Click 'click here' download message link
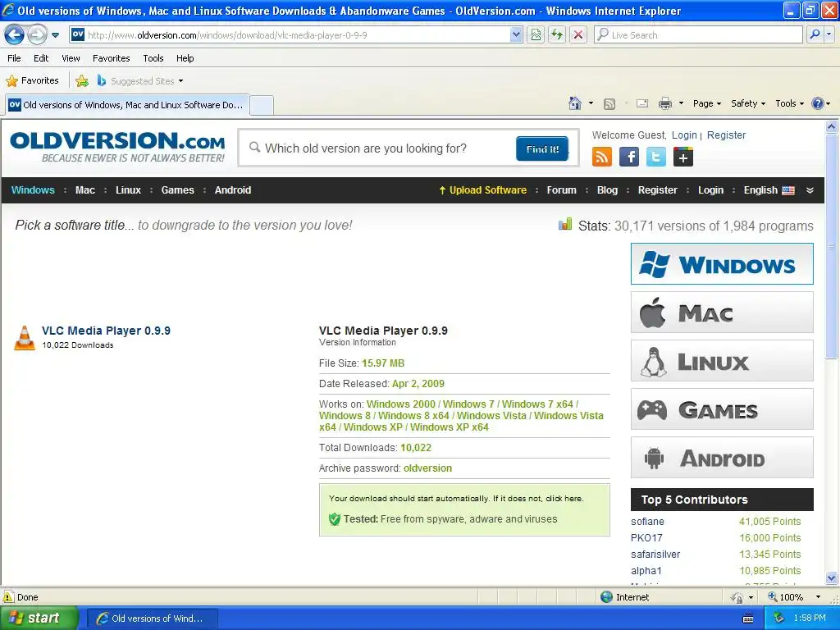 pyautogui.click(x=564, y=498)
